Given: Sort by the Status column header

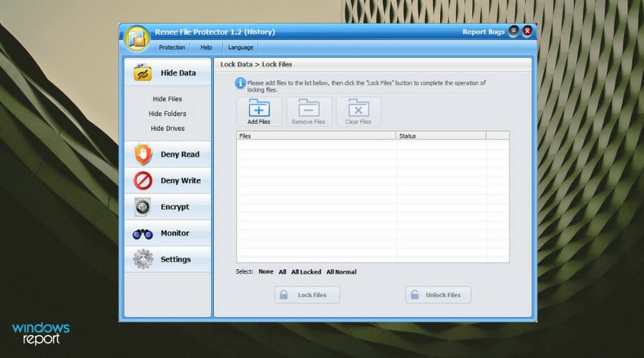Looking at the screenshot, I should (441, 135).
